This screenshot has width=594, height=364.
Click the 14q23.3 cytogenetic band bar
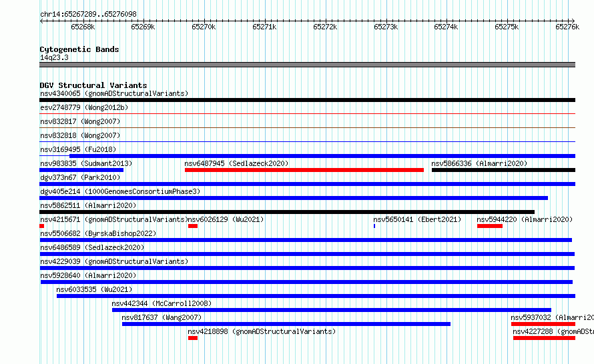click(307, 65)
